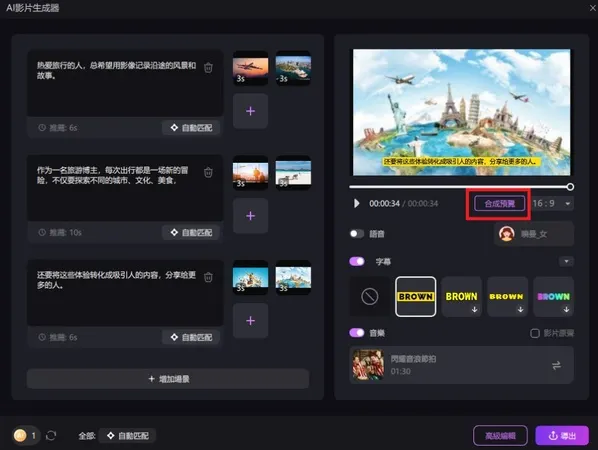Click the clock icon for 6s first scene
Screen dimensions: 598x450
click(42, 127)
